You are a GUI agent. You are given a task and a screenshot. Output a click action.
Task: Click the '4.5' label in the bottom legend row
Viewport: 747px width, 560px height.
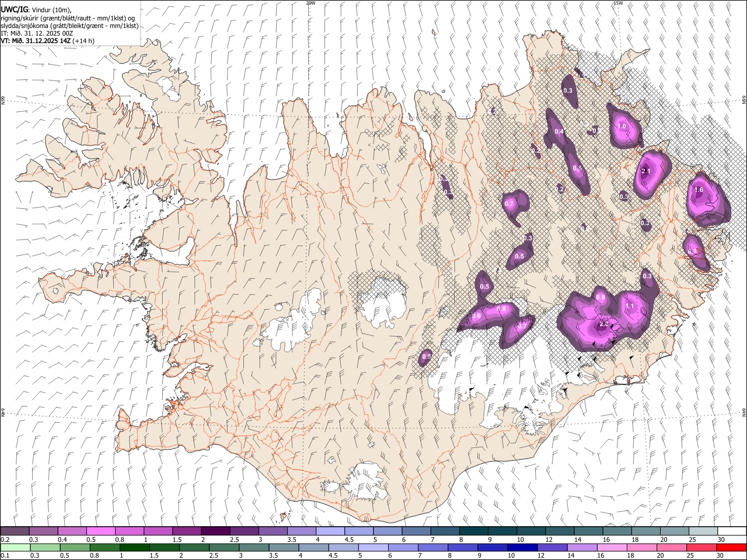[x=333, y=556]
